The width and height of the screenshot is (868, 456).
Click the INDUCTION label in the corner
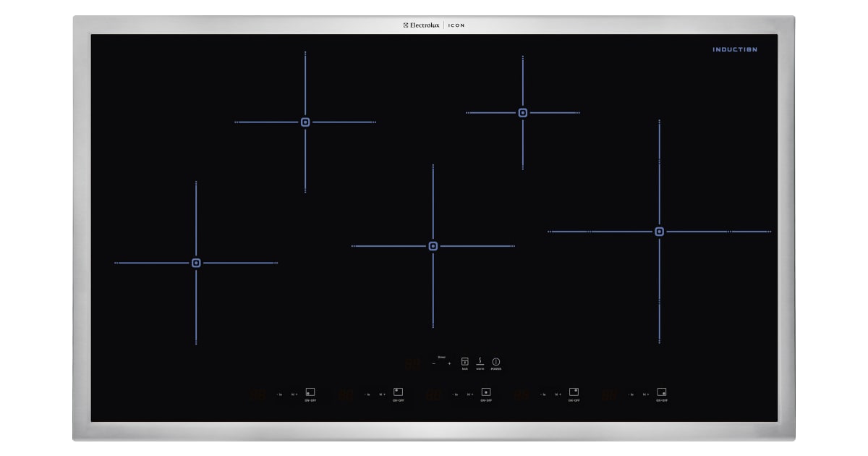(735, 50)
